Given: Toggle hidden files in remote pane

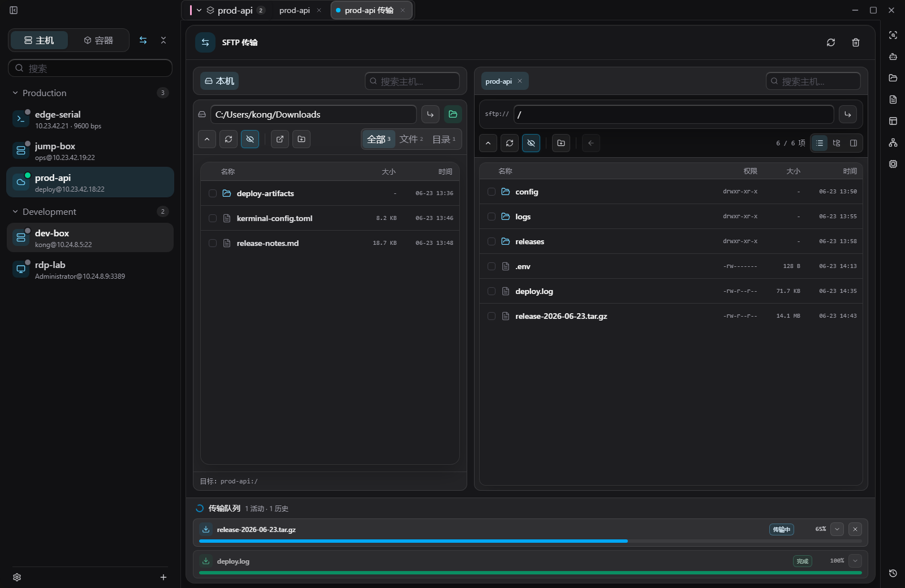Looking at the screenshot, I should click(x=531, y=143).
